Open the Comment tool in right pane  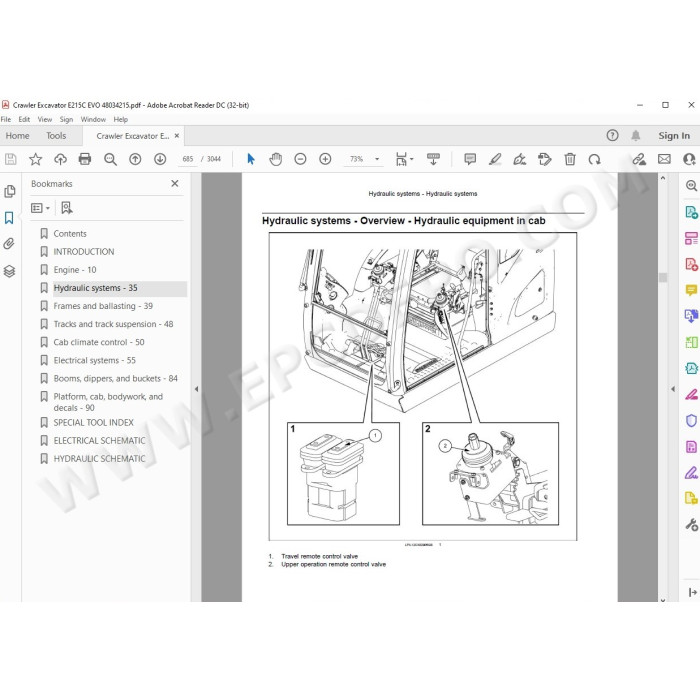coord(691,290)
